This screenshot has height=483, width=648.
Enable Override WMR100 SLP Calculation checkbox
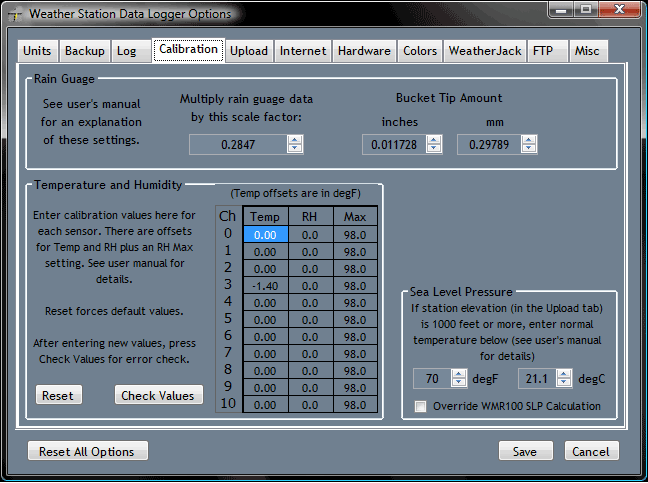point(421,406)
